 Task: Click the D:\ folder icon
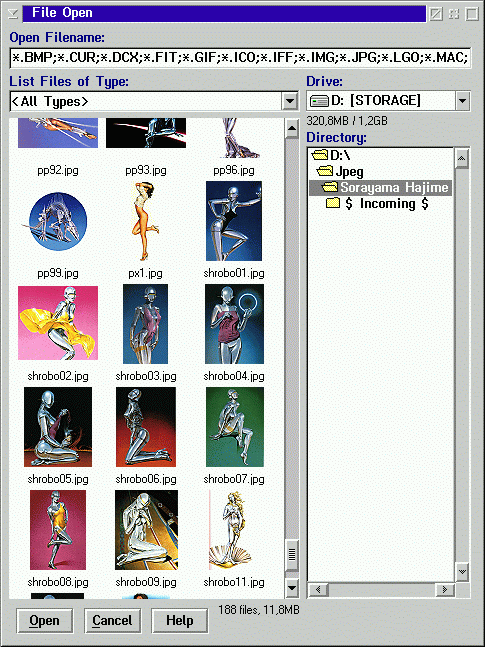point(319,156)
